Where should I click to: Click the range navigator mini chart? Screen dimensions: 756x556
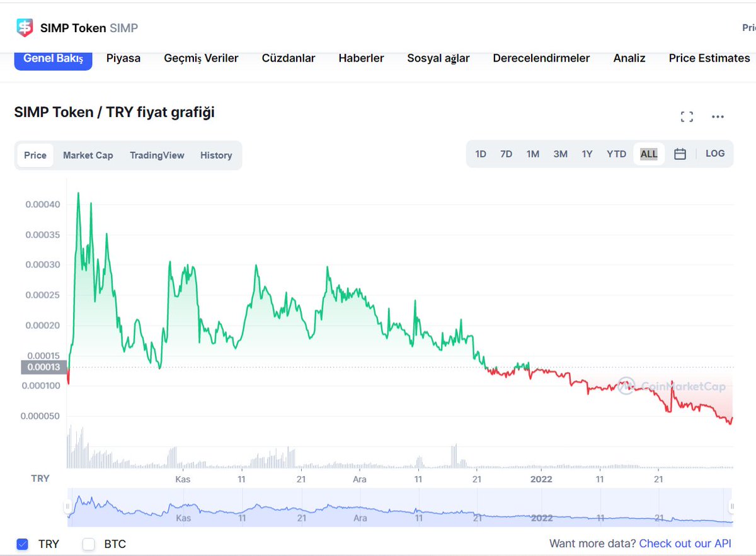399,507
